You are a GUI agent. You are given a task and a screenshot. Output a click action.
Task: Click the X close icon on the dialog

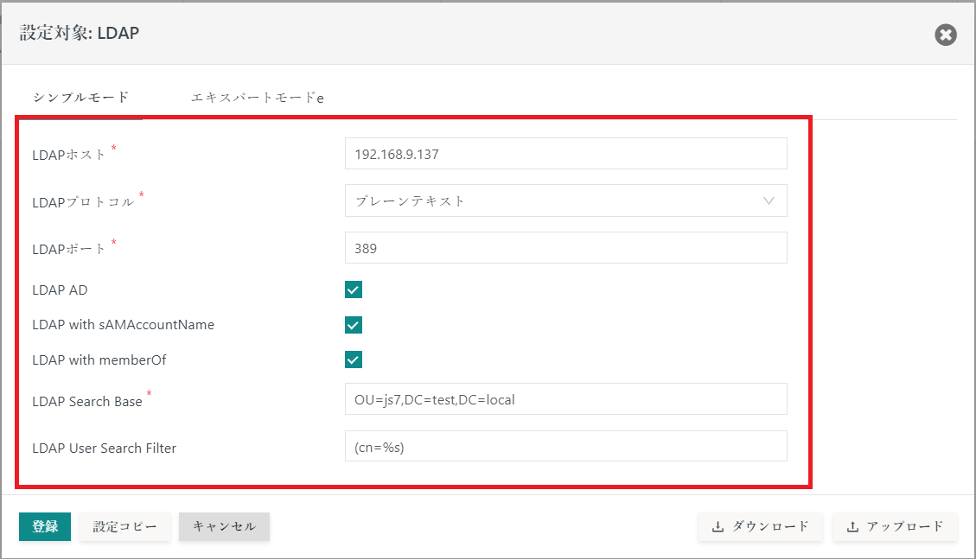pos(945,35)
